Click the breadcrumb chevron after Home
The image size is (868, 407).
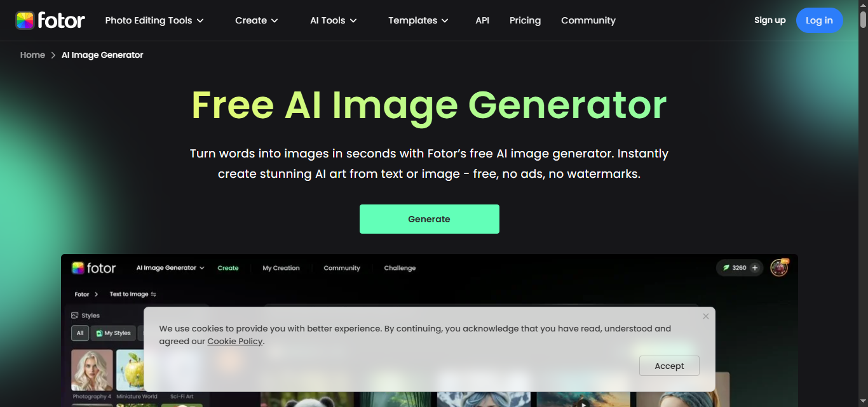tap(53, 55)
